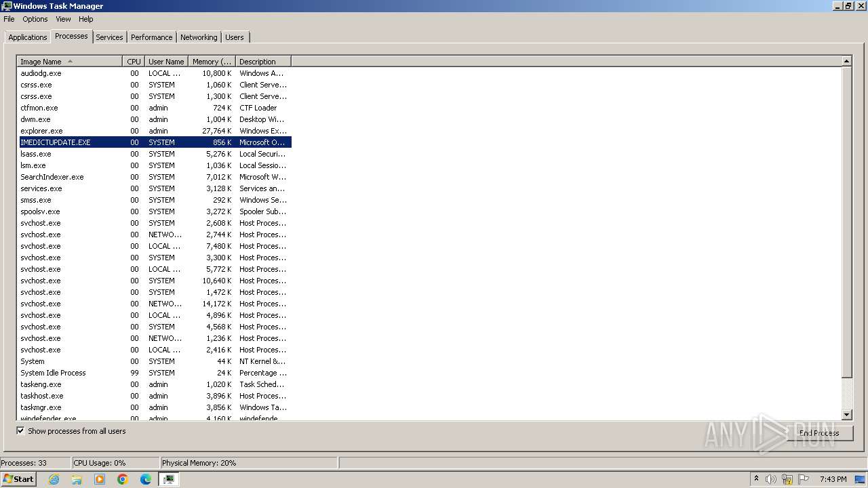The height and width of the screenshot is (488, 868).
Task: Select the lsass.exe process
Action: point(155,154)
